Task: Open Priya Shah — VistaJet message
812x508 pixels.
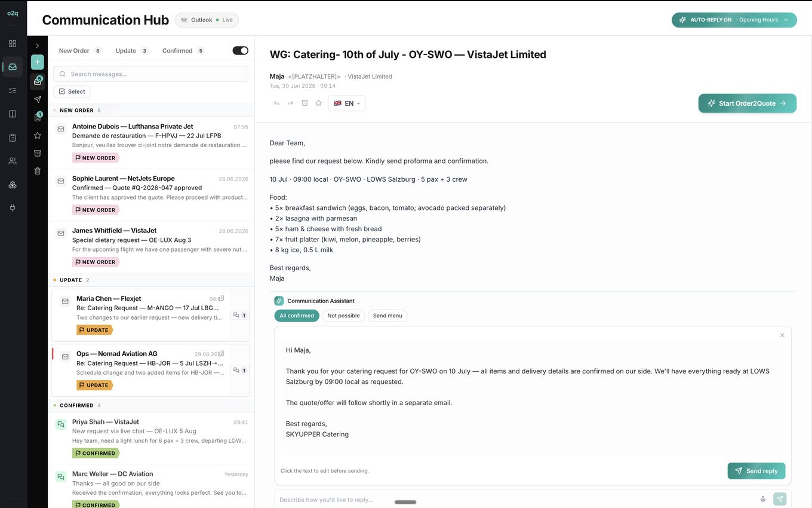Action: click(x=151, y=438)
